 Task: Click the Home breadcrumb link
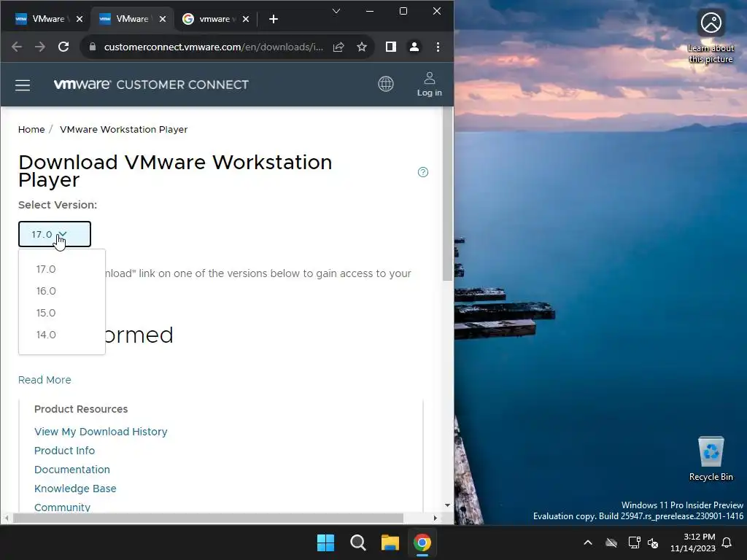coord(31,130)
